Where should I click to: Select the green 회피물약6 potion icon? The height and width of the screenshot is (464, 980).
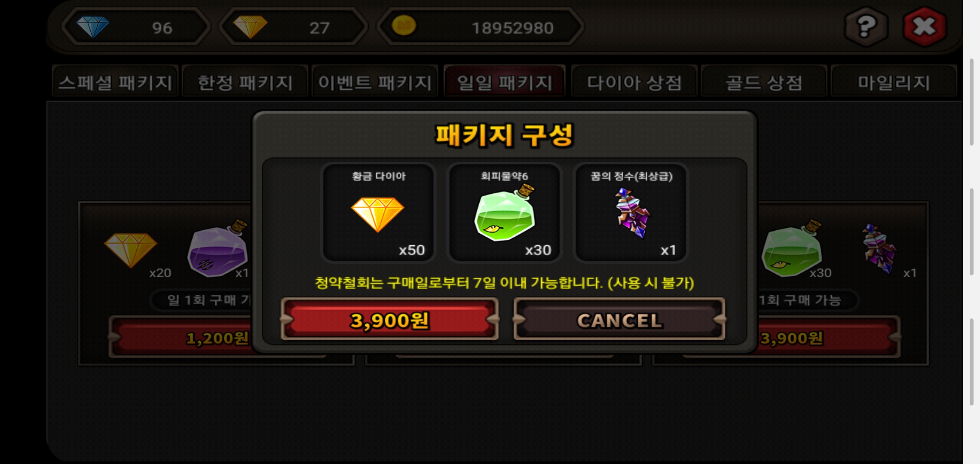click(x=505, y=213)
